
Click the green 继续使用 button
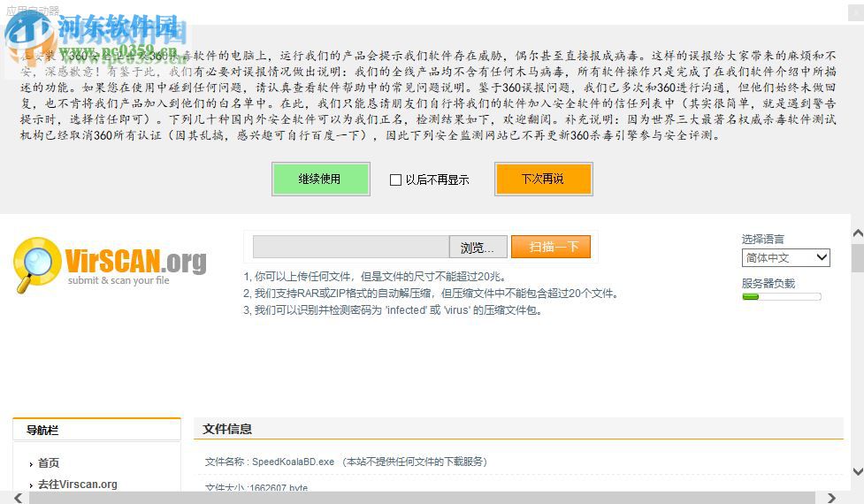[321, 179]
